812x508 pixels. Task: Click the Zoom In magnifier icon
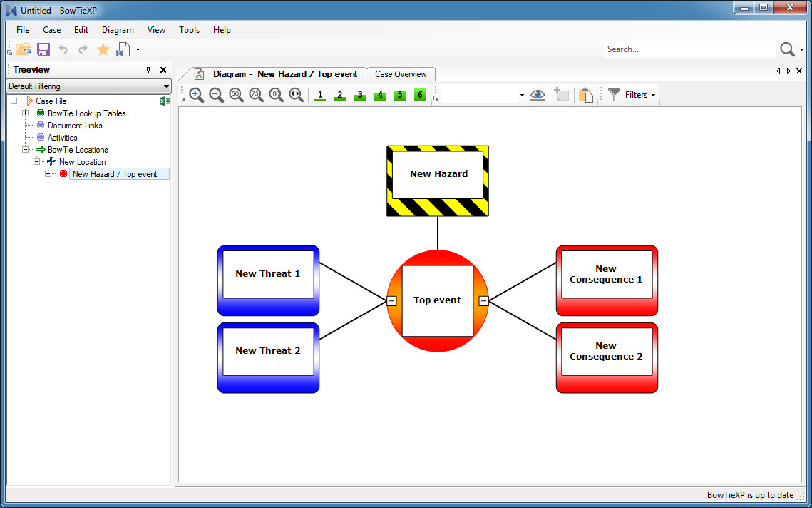click(x=197, y=95)
